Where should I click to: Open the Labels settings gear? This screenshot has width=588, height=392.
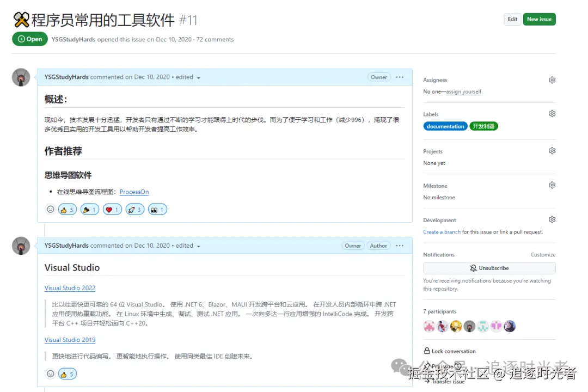(552, 113)
